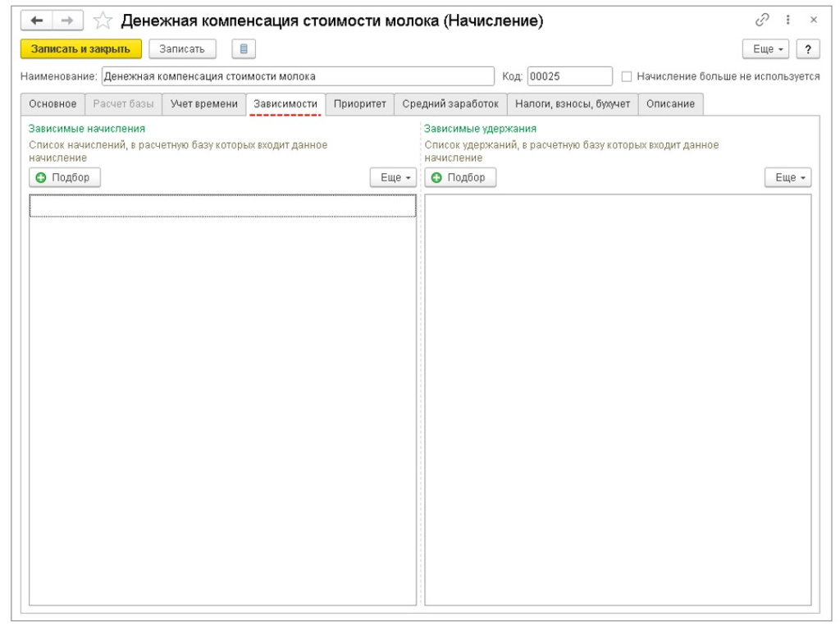Select the 'Зависимости' tab
840x626 pixels.
(x=285, y=104)
